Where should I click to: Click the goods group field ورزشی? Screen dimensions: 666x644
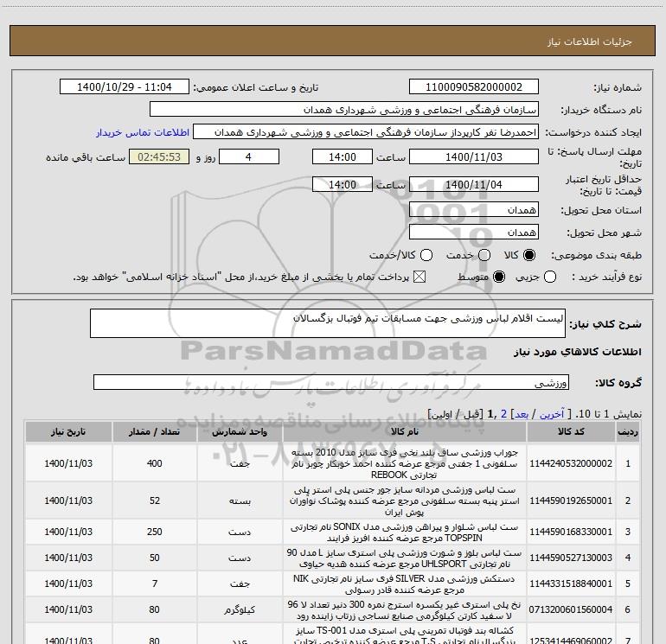tap(331, 382)
